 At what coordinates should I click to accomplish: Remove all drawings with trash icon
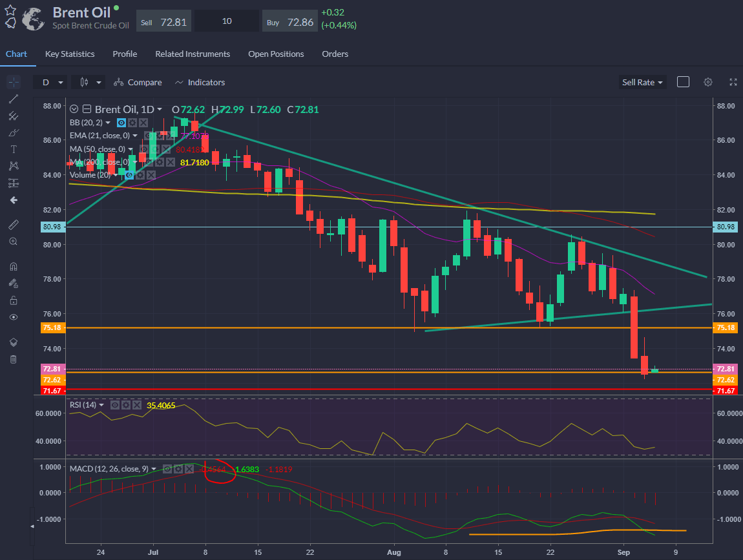(14, 359)
